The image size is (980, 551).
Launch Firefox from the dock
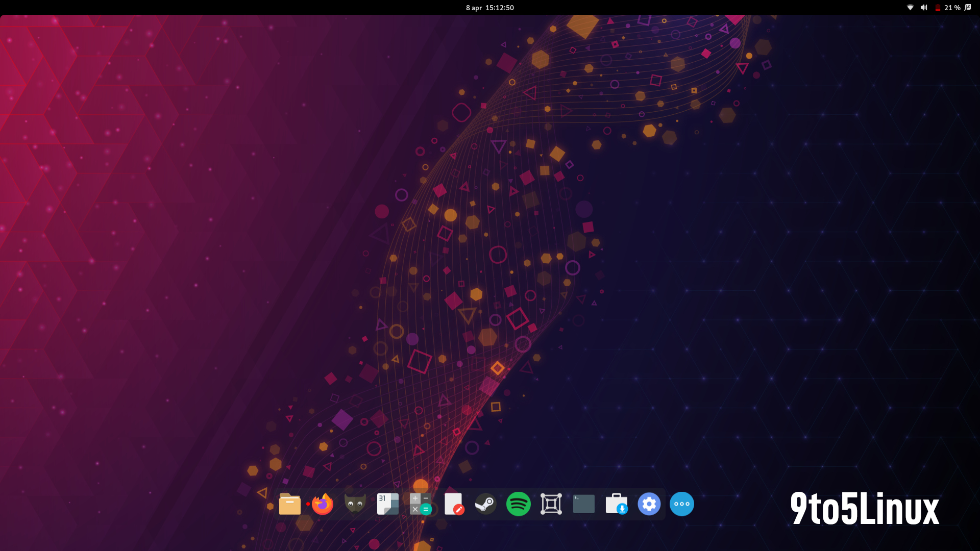[x=323, y=504]
